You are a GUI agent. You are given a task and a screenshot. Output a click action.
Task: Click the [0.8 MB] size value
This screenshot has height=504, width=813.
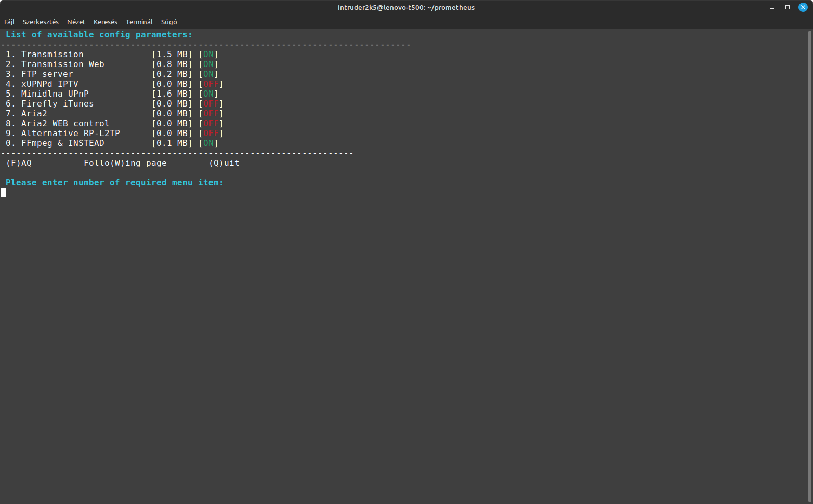point(172,64)
